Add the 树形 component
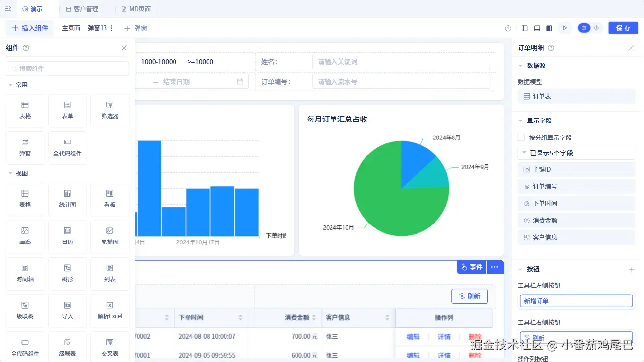The height and width of the screenshot is (362, 644). coord(68,274)
